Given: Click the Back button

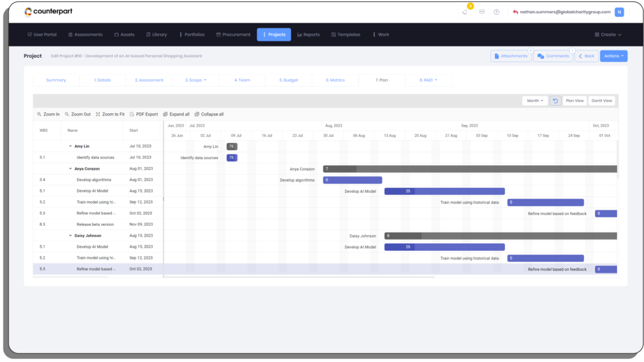Looking at the screenshot, I should point(586,56).
